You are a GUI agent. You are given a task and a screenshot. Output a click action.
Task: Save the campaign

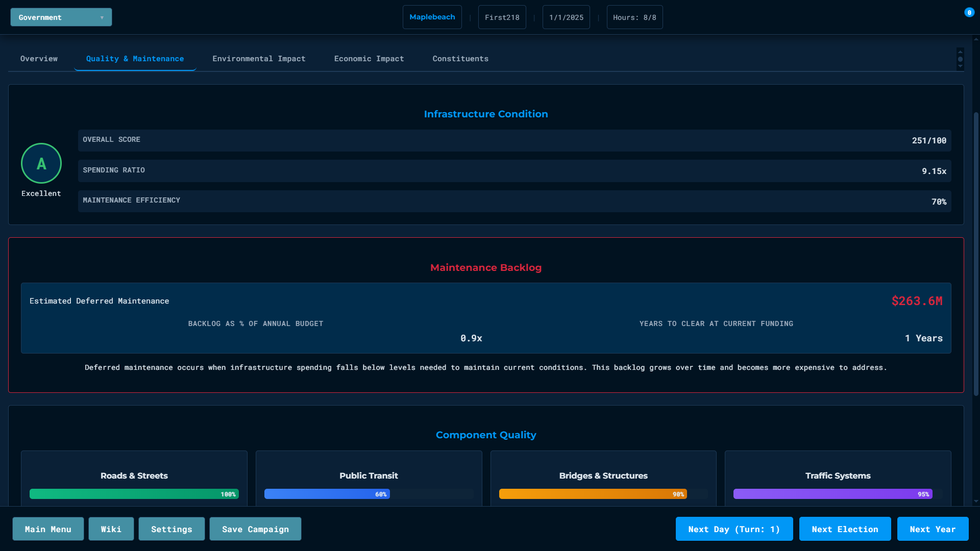click(255, 529)
